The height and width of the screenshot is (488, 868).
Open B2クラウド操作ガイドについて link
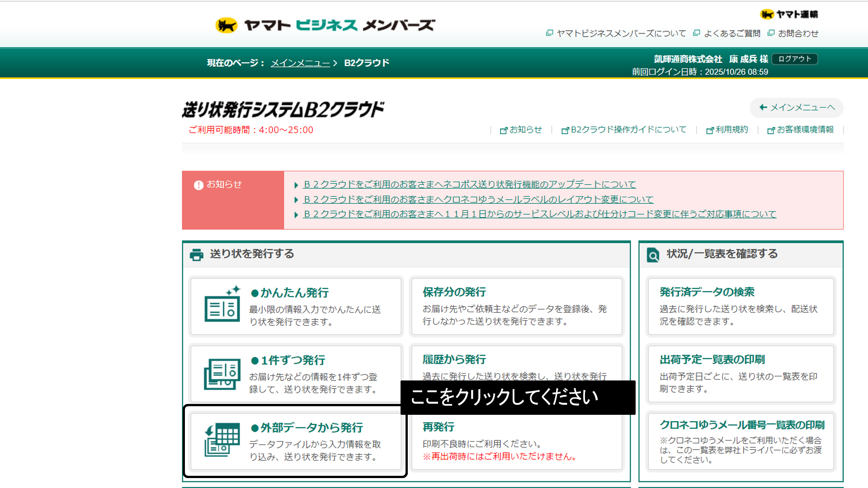click(628, 130)
